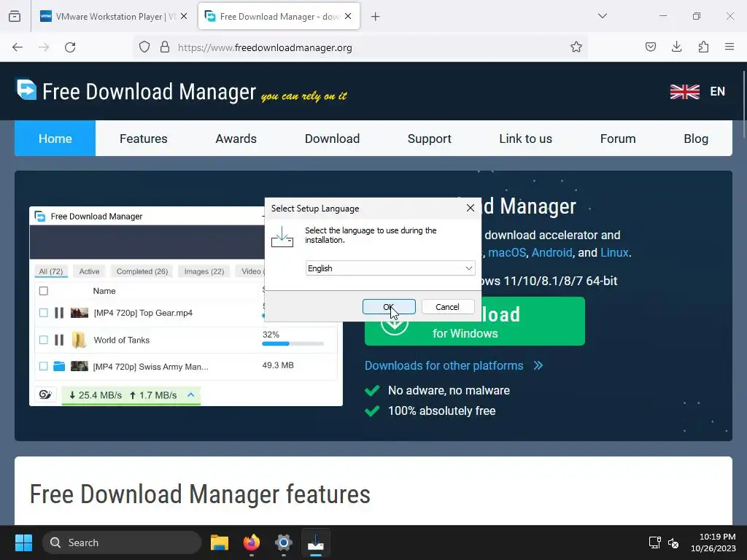747x560 pixels.
Task: Open the Forum navigation item
Action: pyautogui.click(x=618, y=139)
